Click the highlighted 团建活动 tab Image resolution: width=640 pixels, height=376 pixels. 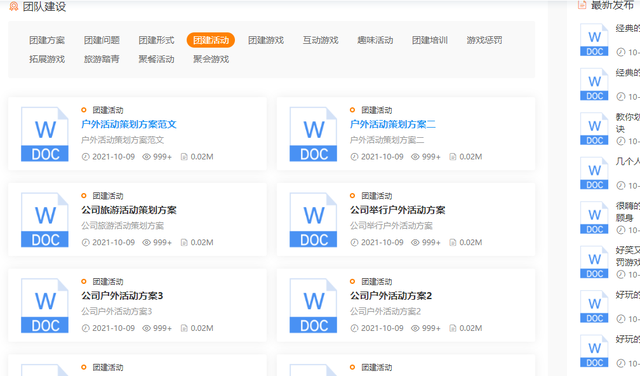[x=211, y=40]
